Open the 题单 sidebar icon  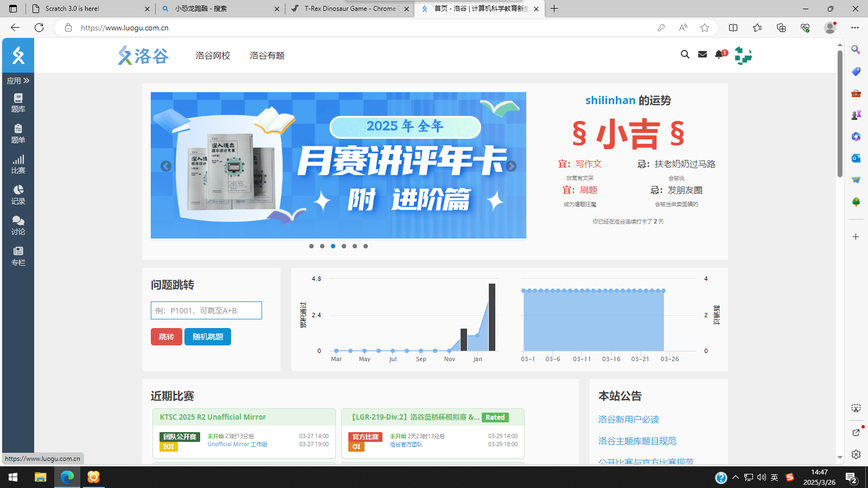click(18, 133)
